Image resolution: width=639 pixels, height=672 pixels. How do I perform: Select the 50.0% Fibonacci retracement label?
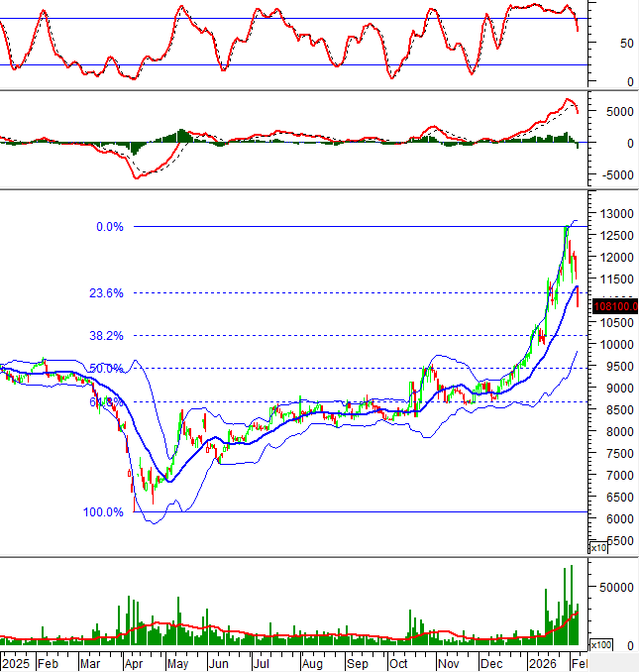(x=105, y=369)
